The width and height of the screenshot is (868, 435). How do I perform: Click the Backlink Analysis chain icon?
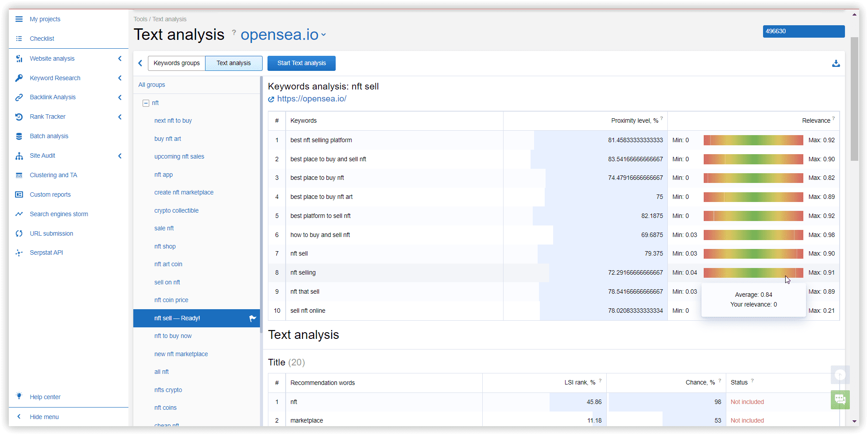(19, 97)
